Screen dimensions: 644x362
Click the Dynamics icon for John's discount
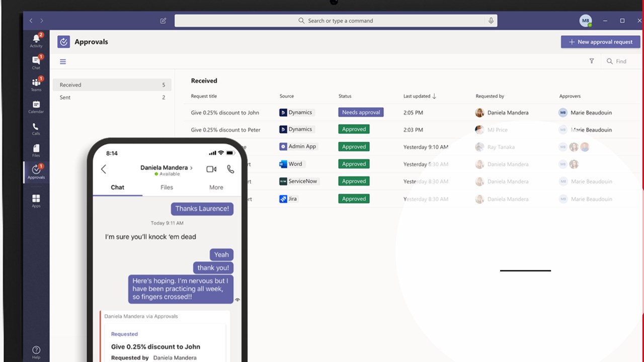click(x=283, y=113)
